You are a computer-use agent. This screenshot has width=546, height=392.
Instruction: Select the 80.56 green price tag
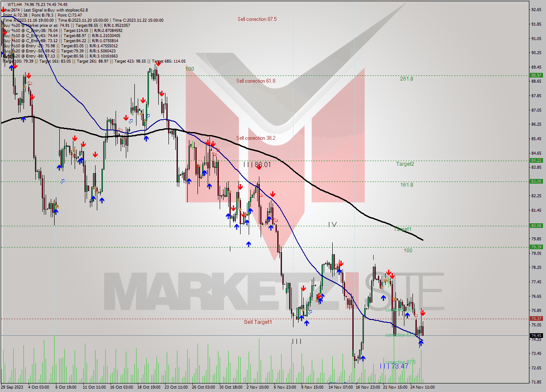click(x=536, y=226)
